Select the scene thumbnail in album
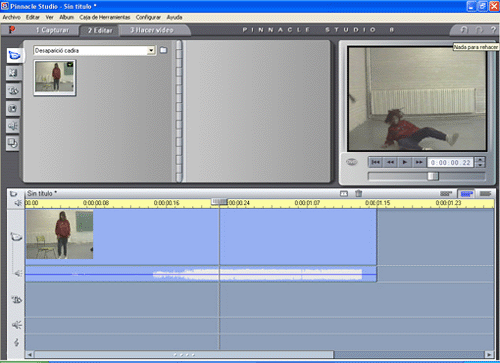Screen dimensions: 500x363 [55, 77]
